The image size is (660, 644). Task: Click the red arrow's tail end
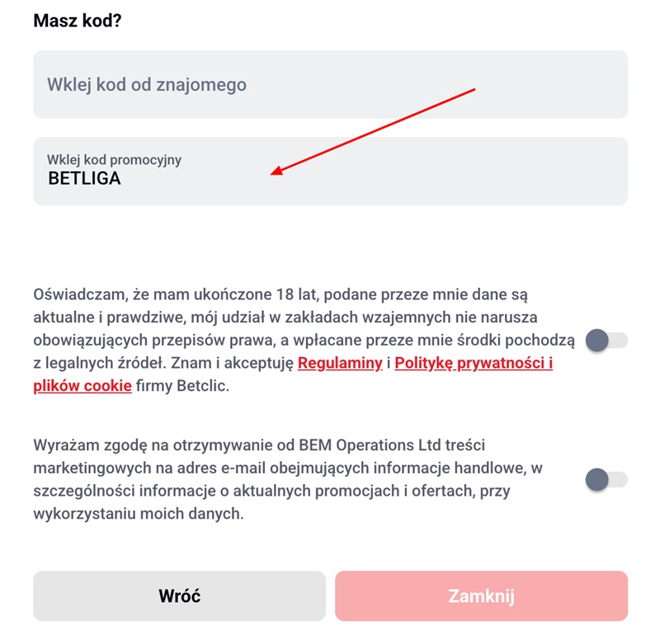[474, 89]
